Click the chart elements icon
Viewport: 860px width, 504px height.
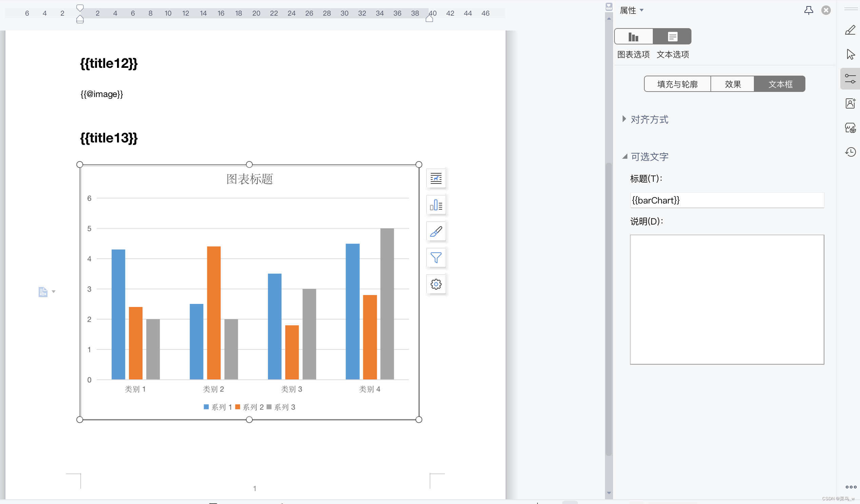[436, 205]
